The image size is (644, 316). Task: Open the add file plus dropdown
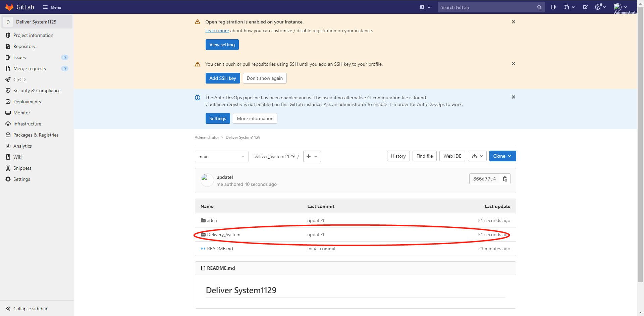[312, 156]
